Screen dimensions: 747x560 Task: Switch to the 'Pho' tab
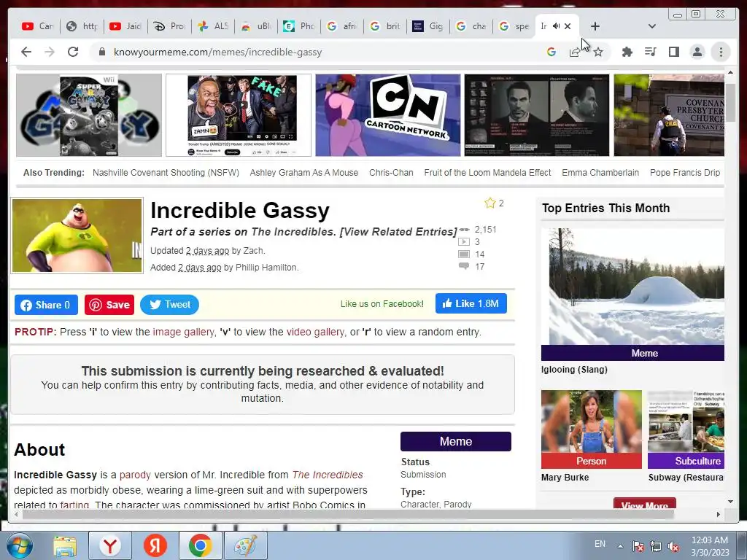[x=298, y=26]
